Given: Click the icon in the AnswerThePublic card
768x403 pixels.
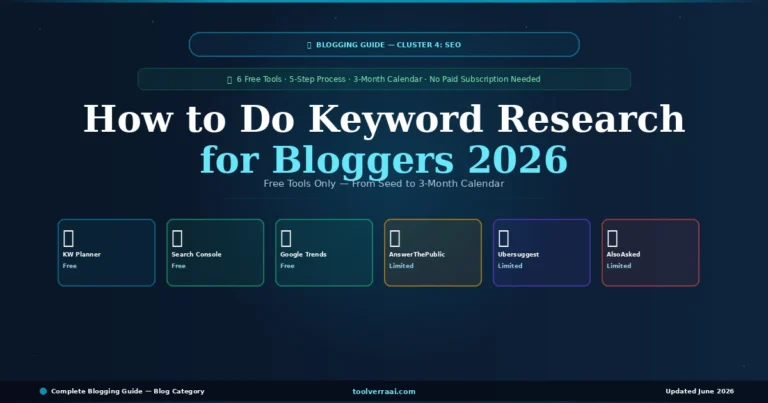Looking at the screenshot, I should tap(395, 238).
